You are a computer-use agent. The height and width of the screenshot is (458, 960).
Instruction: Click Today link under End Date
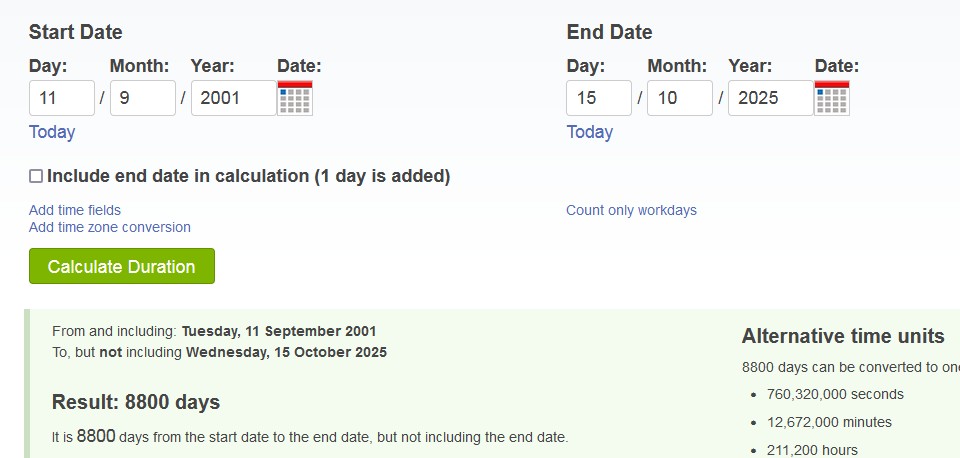(590, 132)
